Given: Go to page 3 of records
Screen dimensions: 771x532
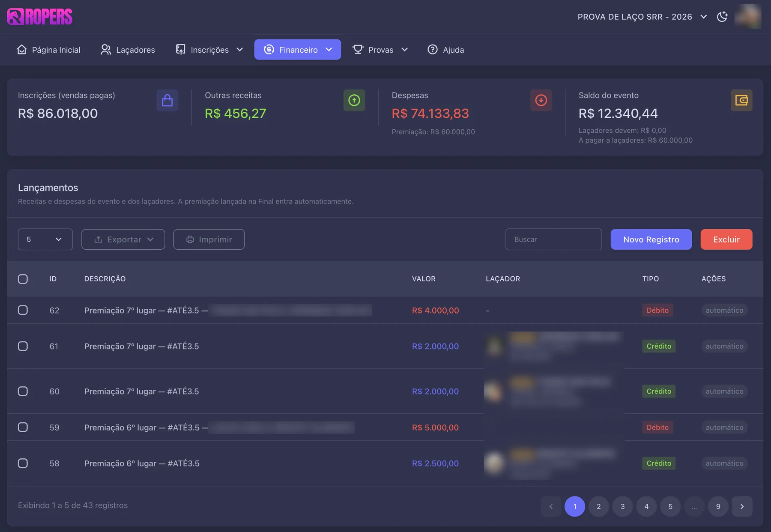Looking at the screenshot, I should click(623, 506).
